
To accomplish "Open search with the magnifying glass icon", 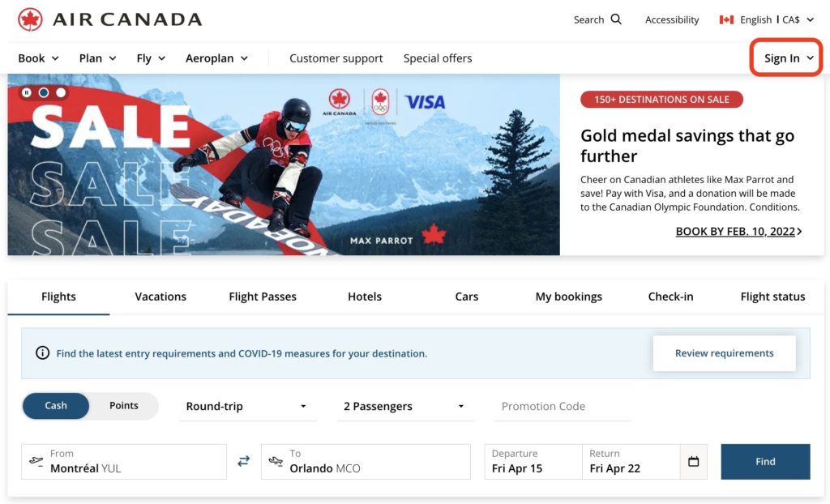I will [x=616, y=19].
